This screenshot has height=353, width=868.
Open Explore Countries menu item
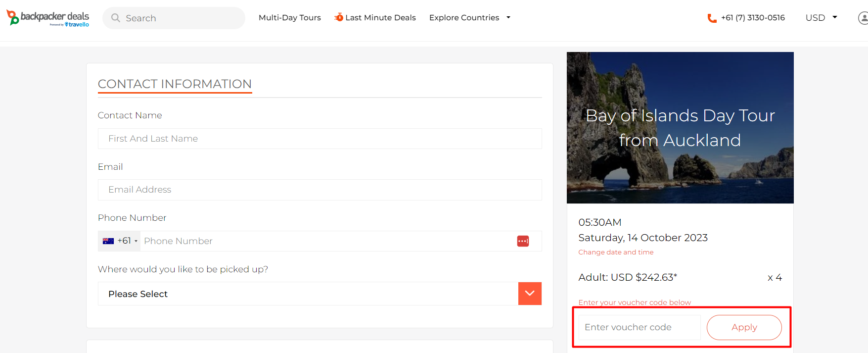[x=464, y=18]
